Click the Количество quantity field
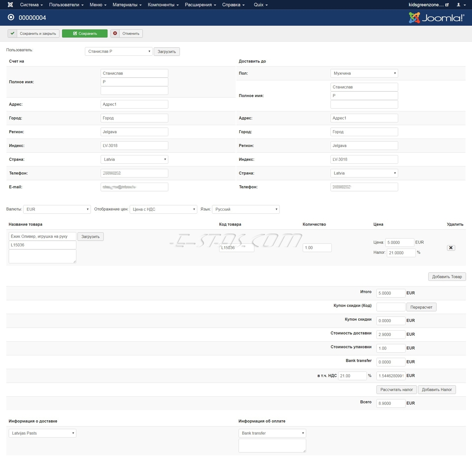472x476 pixels. click(x=317, y=248)
